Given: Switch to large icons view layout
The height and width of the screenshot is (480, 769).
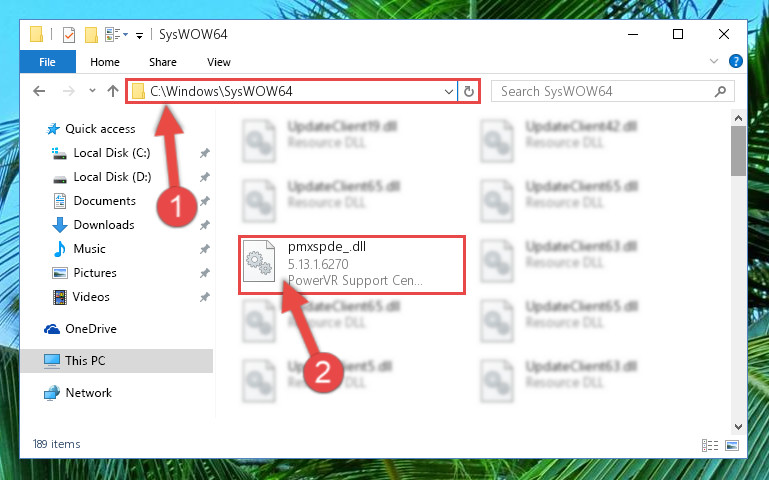Looking at the screenshot, I should point(732,445).
